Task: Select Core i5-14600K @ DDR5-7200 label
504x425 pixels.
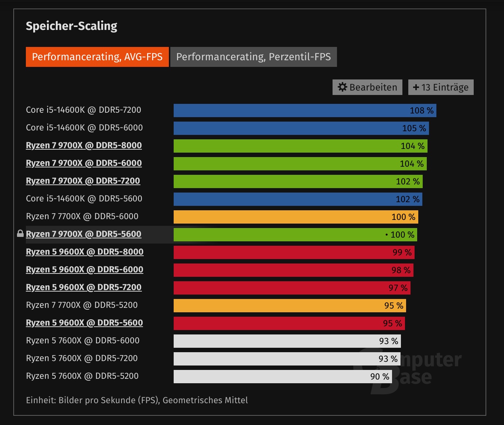Action: pyautogui.click(x=84, y=110)
